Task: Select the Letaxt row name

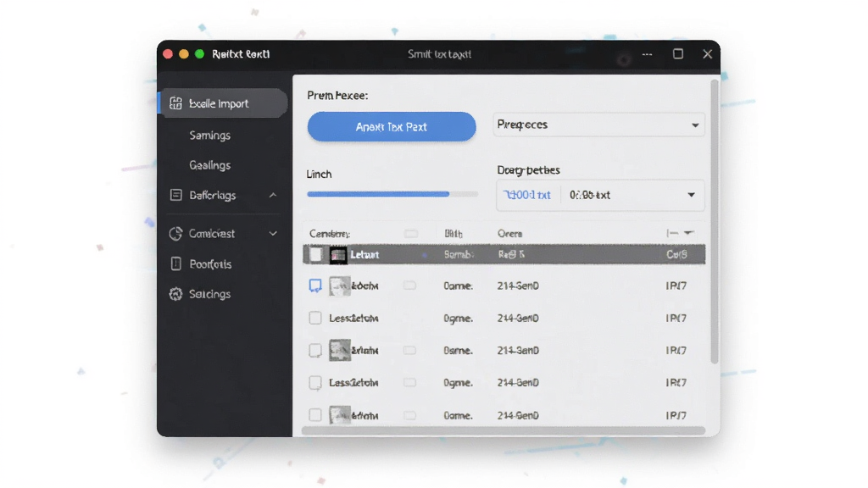Action: (364, 254)
